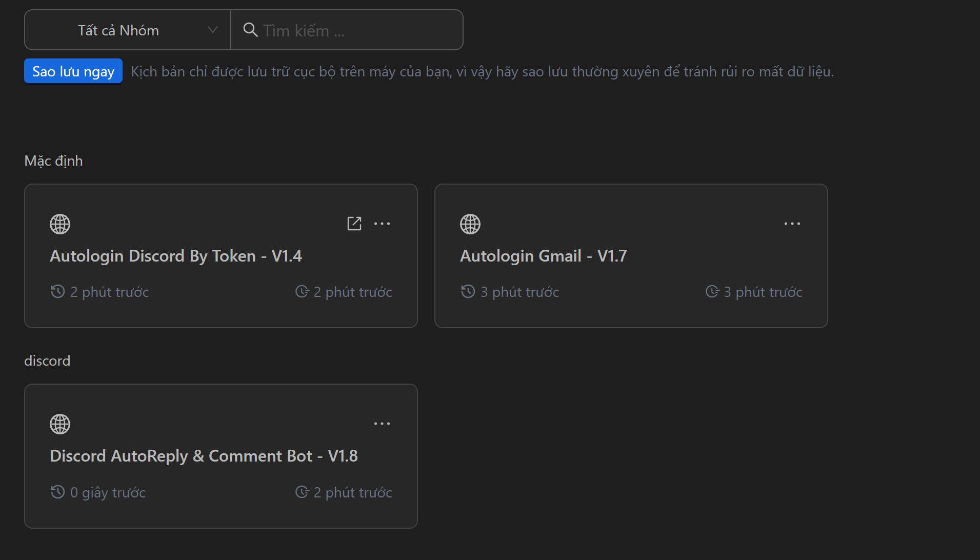Screen dimensions: 980x560
Task: Open Discord AutoReply & Comment Bot - V1.8
Action: click(x=204, y=456)
